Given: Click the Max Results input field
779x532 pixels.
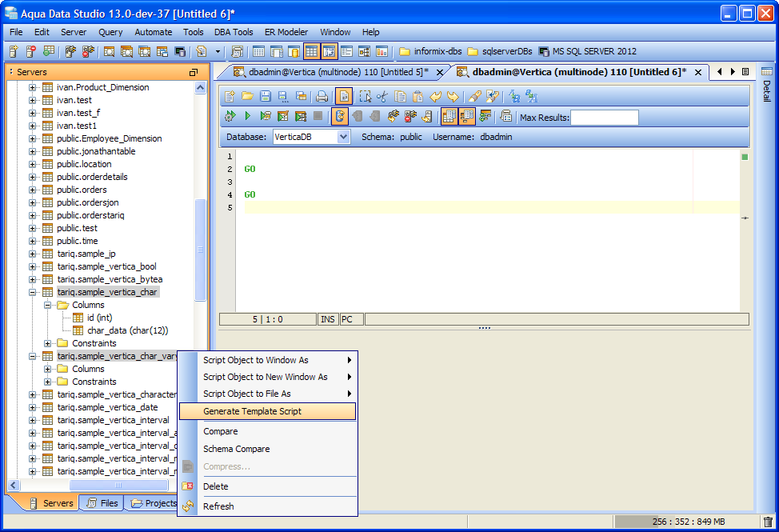Looking at the screenshot, I should pos(605,118).
